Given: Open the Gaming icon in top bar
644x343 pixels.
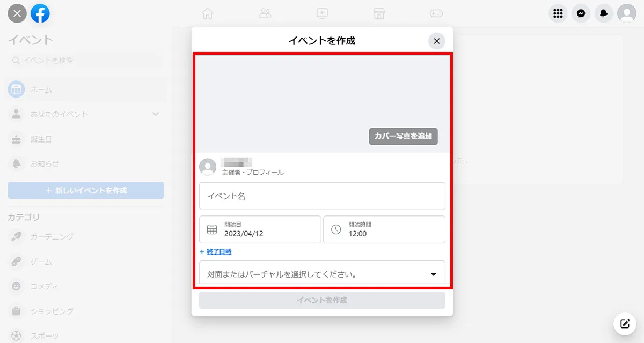Looking at the screenshot, I should click(x=436, y=13).
